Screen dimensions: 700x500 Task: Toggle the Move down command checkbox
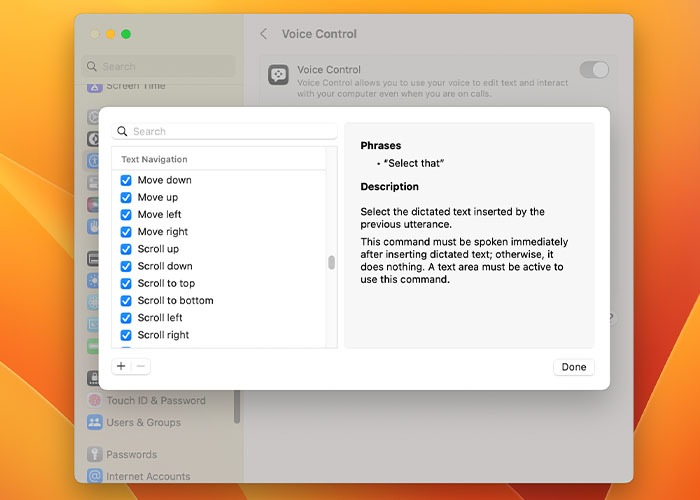pos(126,180)
